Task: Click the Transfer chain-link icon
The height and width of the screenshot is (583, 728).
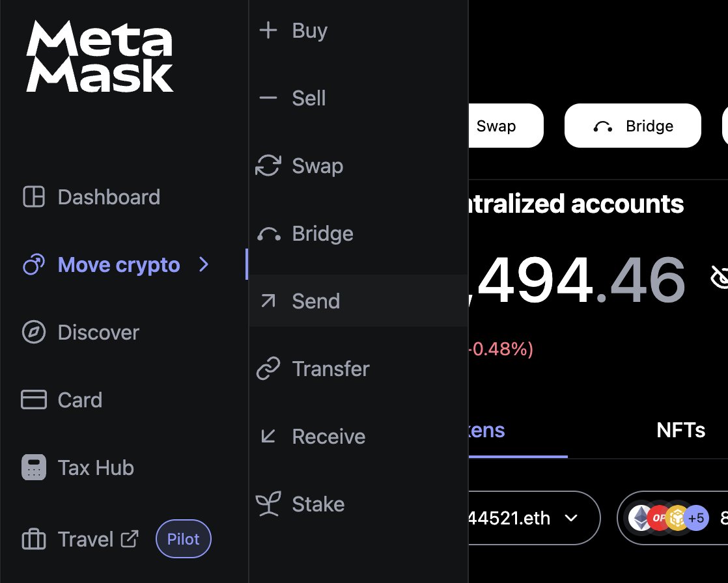Action: point(268,369)
